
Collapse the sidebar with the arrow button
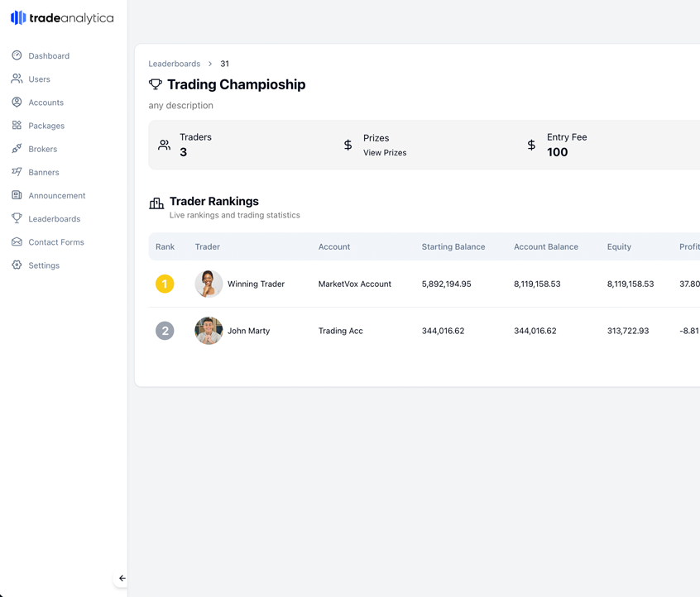[x=122, y=578]
